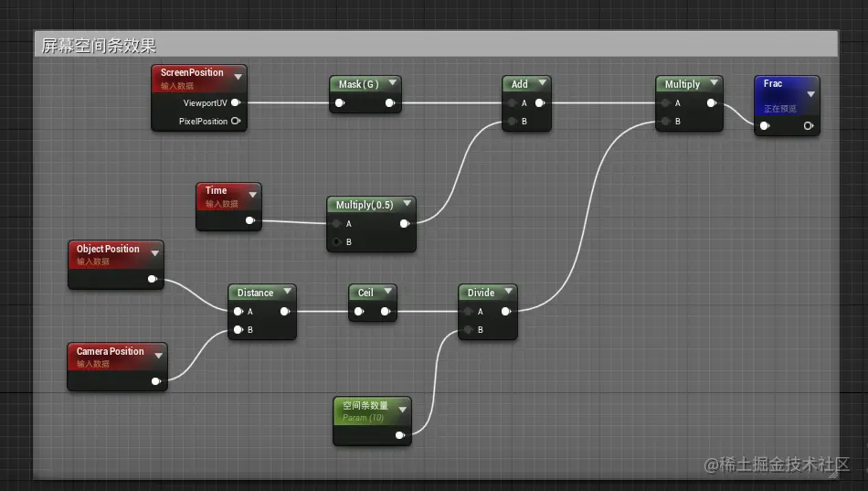The image size is (868, 491).
Task: Select the Add node title
Action: pyautogui.click(x=519, y=84)
